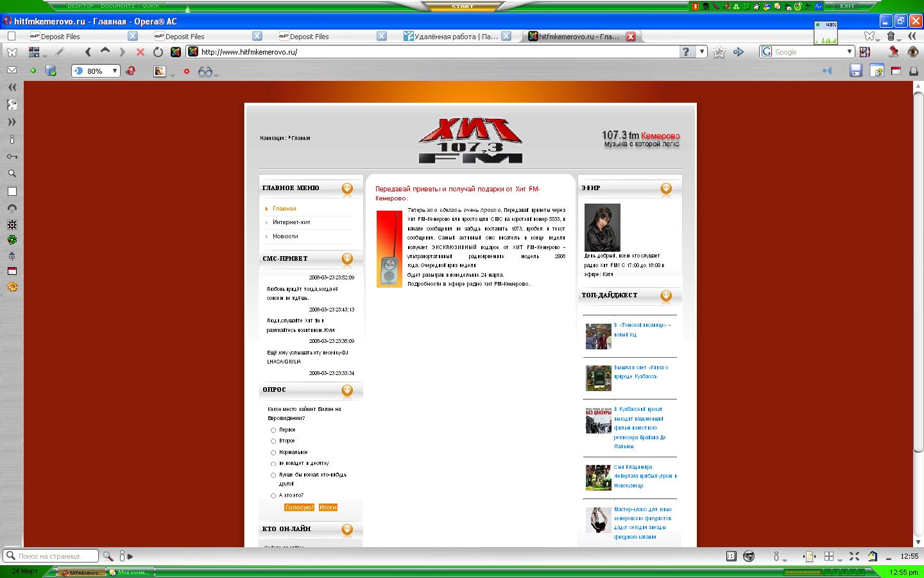Image resolution: width=924 pixels, height=578 pixels.
Task: Go up a level with the up arrow icon
Action: [x=105, y=51]
